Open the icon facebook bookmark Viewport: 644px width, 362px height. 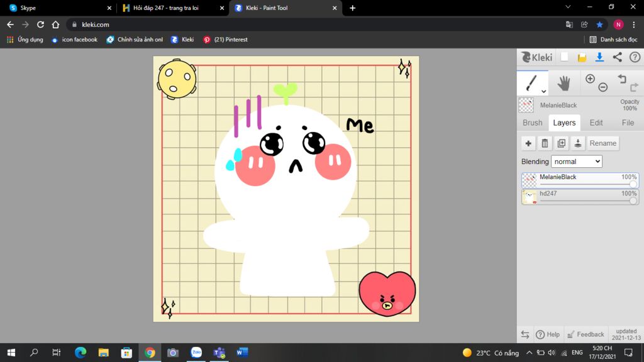tap(75, 40)
